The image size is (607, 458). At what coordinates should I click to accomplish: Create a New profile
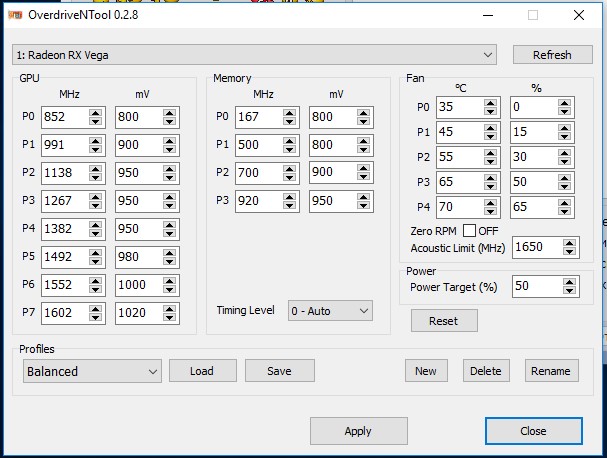pyautogui.click(x=426, y=371)
